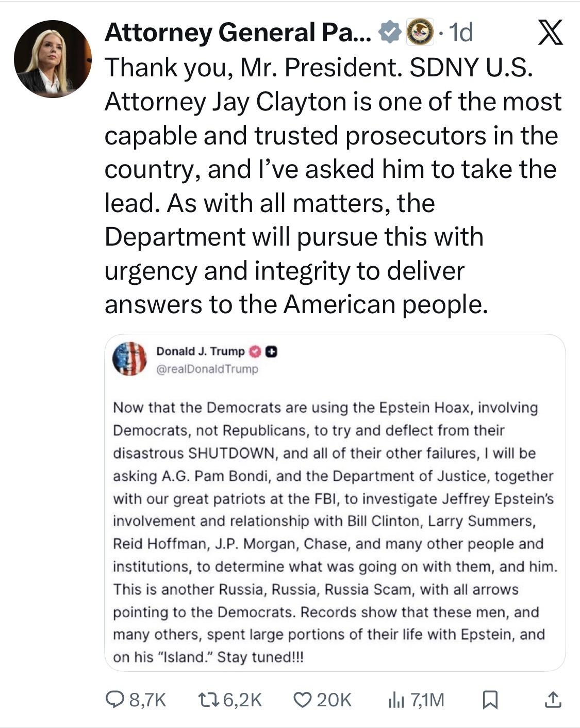
Task: Repost using the arrows icon
Action: [209, 700]
